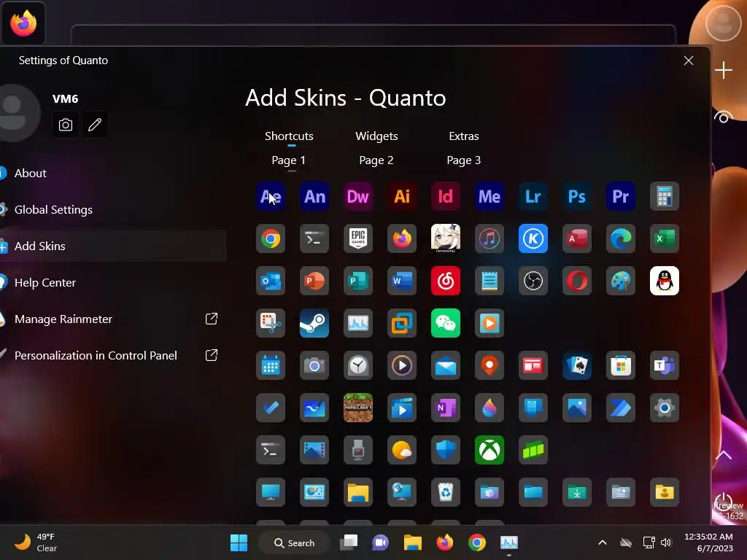Select the Chrome icon in the skins grid
Image resolution: width=747 pixels, height=560 pixels.
click(x=271, y=238)
